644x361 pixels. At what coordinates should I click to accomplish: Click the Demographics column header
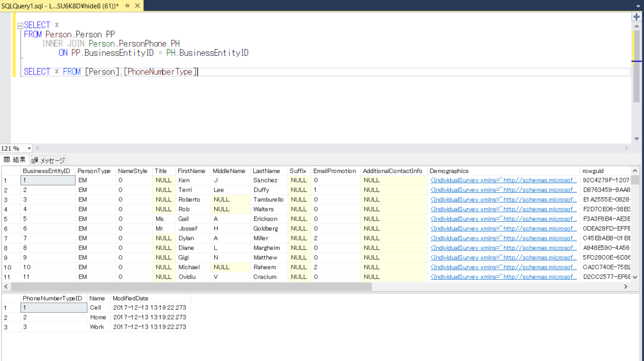pyautogui.click(x=504, y=171)
